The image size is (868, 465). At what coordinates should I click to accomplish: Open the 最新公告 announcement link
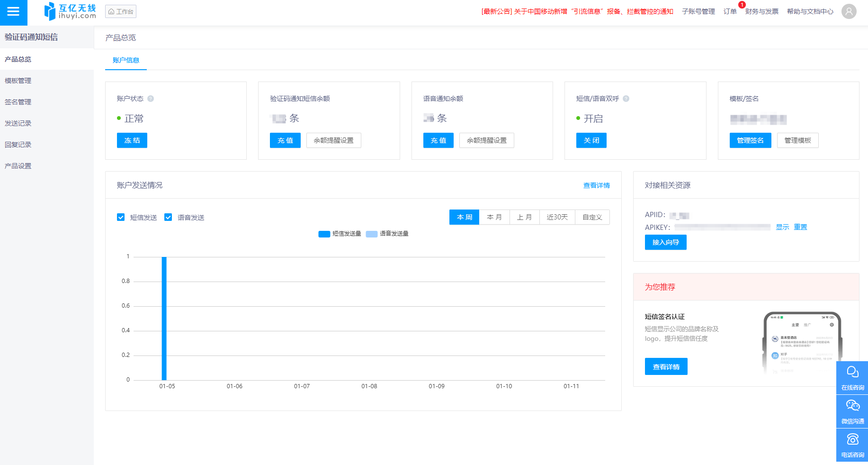(577, 11)
